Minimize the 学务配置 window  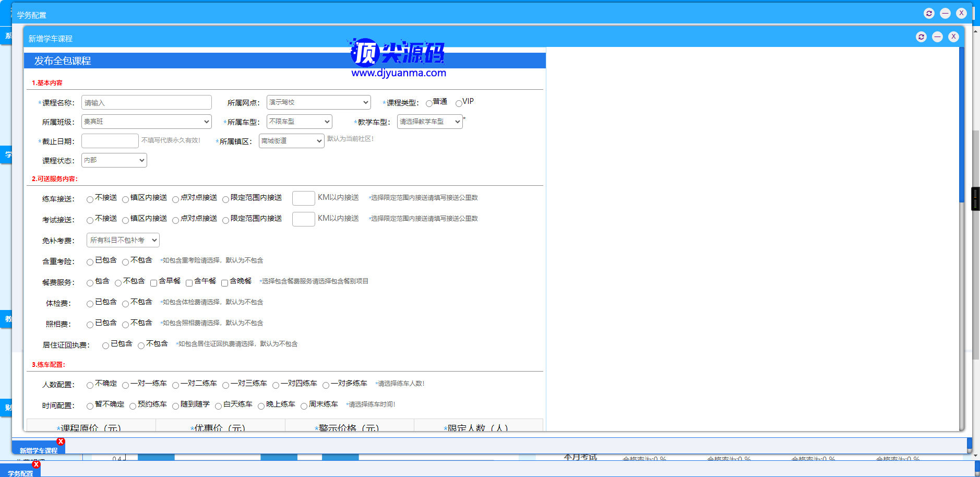[x=945, y=14]
